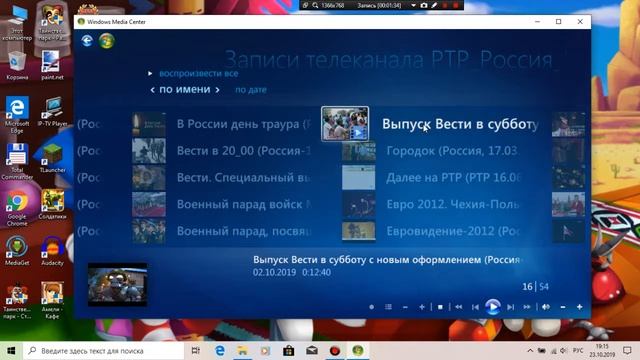Open MediaGet desktop icon
Screen dimensions: 640x360
click(x=17, y=251)
